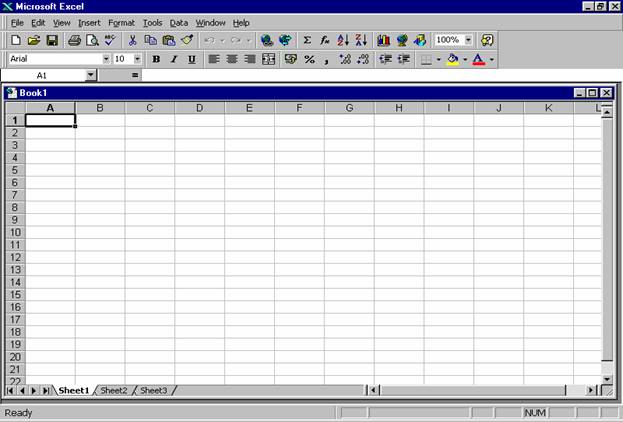
Task: Sort ascending with the A-Z icon
Action: coord(343,40)
